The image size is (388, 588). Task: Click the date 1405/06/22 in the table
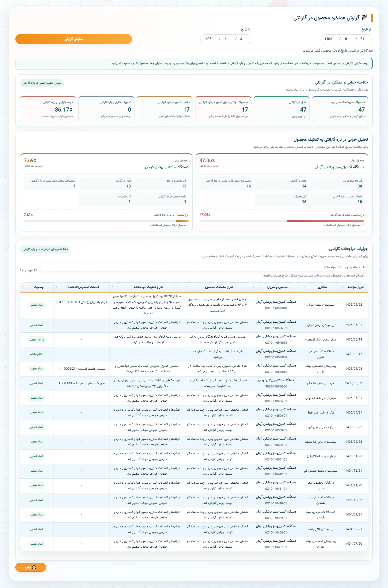(x=354, y=305)
